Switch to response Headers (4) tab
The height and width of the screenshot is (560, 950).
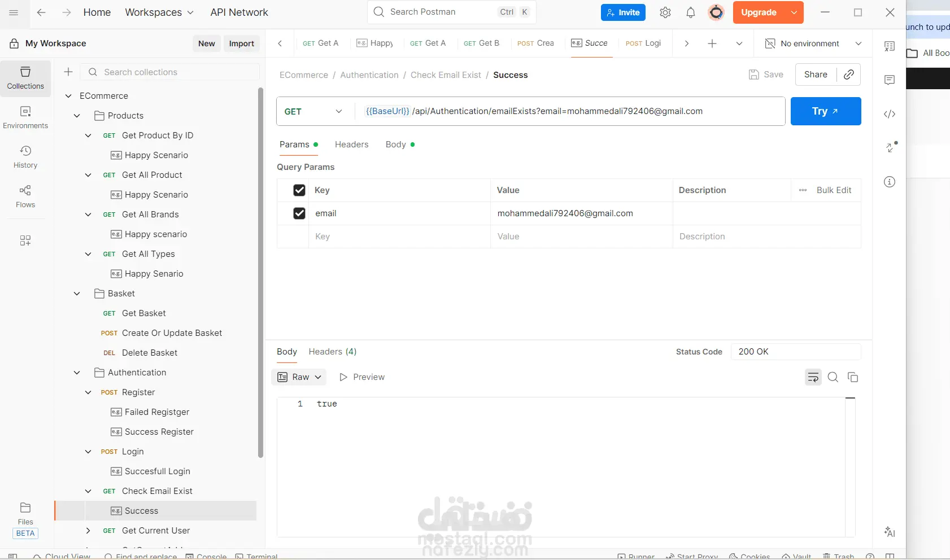click(333, 352)
